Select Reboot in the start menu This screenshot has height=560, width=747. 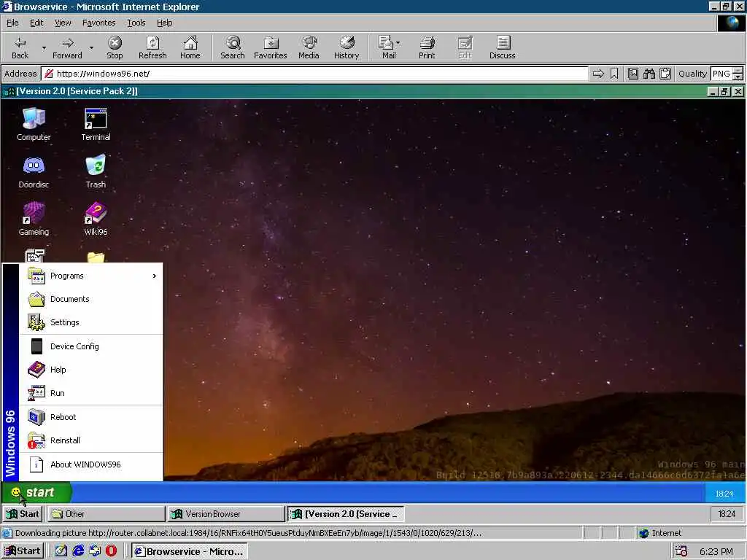[x=91, y=416]
